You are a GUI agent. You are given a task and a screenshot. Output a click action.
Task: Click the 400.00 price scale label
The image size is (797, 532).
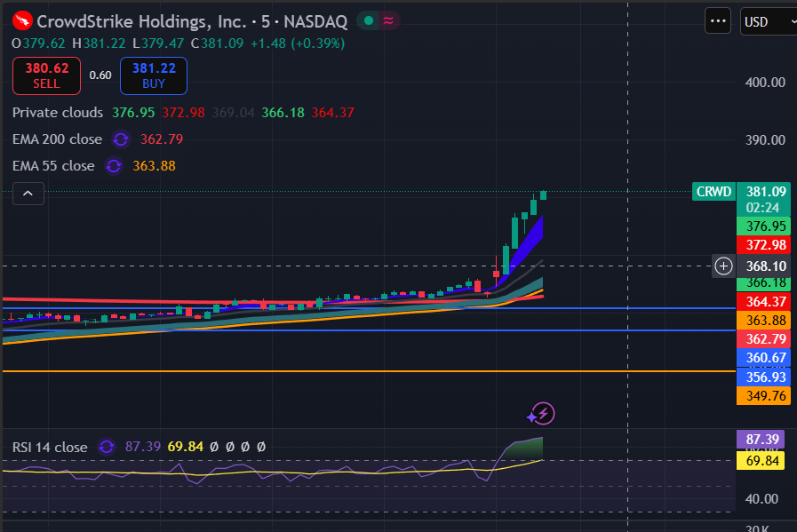765,83
